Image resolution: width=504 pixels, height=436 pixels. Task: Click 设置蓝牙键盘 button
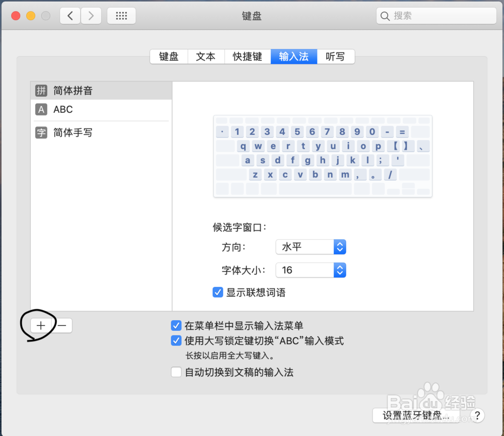tap(417, 416)
